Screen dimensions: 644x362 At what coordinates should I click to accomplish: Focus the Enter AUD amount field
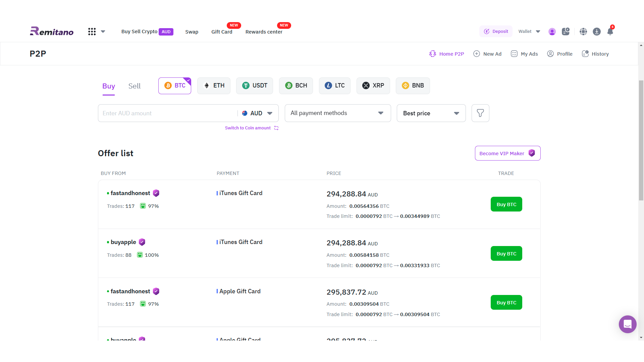click(x=168, y=113)
